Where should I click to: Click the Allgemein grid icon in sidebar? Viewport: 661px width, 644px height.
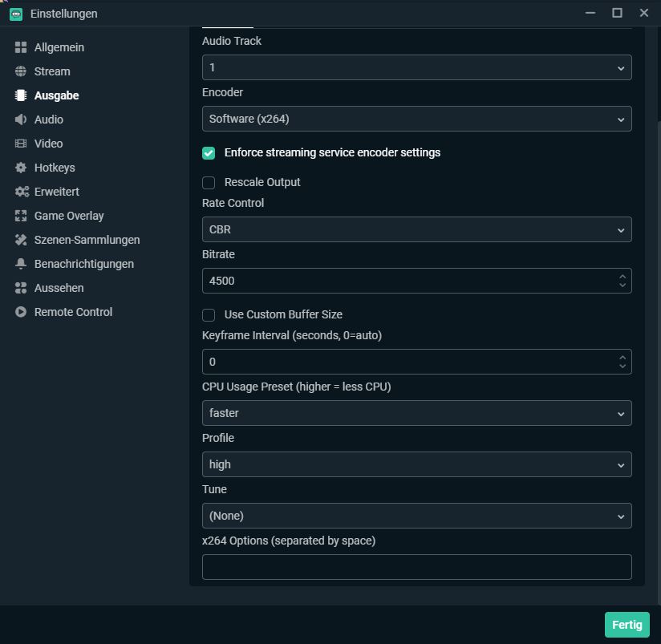coord(21,47)
